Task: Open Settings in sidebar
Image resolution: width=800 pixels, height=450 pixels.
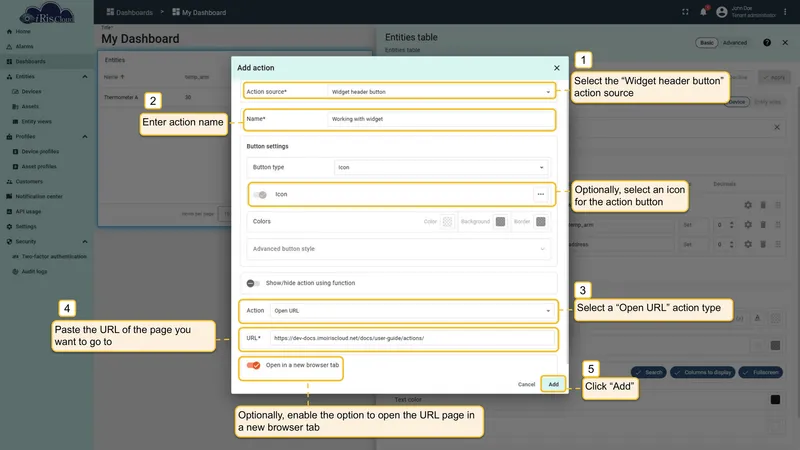Action: [26, 227]
